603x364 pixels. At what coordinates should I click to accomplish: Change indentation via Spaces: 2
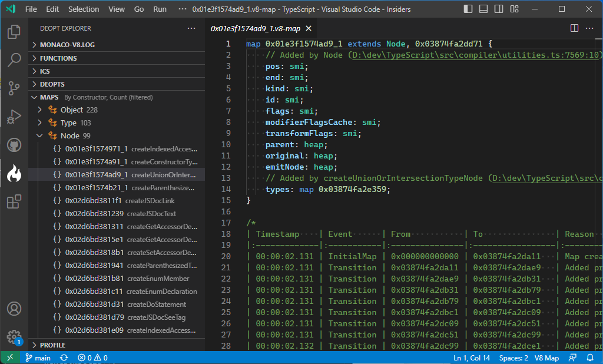[x=513, y=358]
